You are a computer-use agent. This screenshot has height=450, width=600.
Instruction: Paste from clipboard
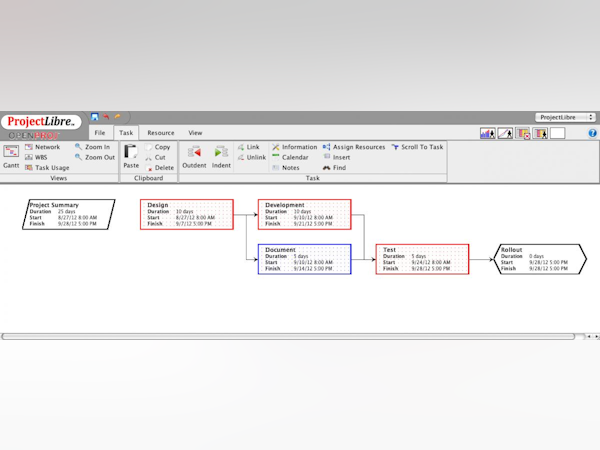pyautogui.click(x=131, y=156)
